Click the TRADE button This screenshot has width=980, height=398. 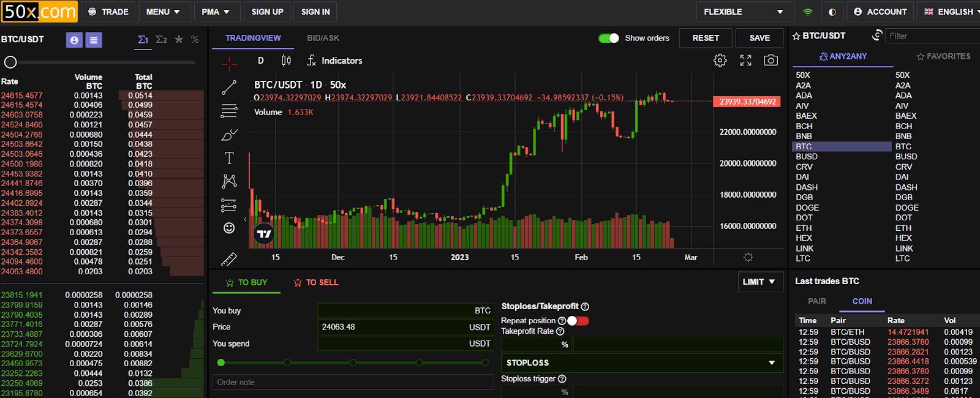[108, 12]
